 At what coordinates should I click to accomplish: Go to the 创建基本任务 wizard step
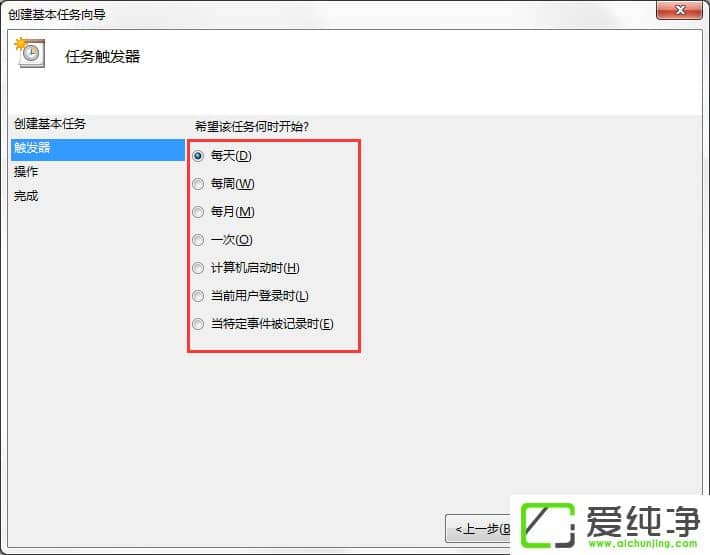pyautogui.click(x=50, y=124)
